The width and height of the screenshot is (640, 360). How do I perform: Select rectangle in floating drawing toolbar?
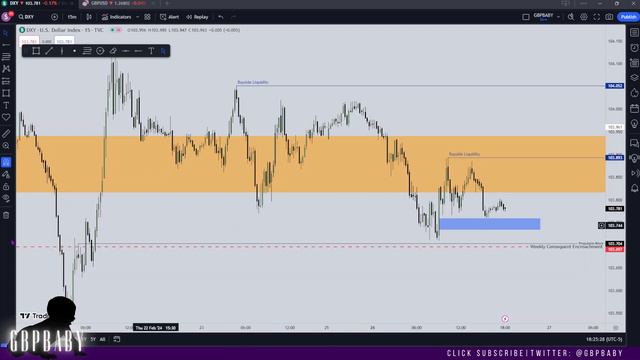(36, 51)
